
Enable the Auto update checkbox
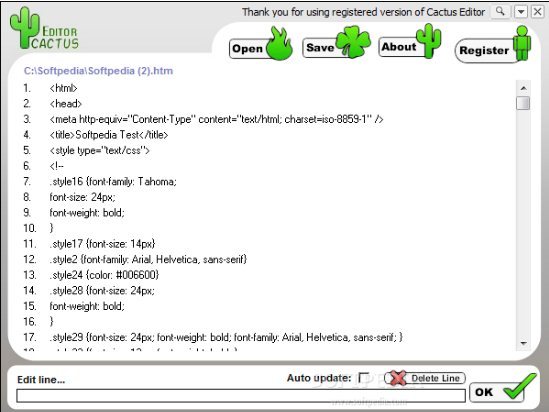[x=364, y=378]
